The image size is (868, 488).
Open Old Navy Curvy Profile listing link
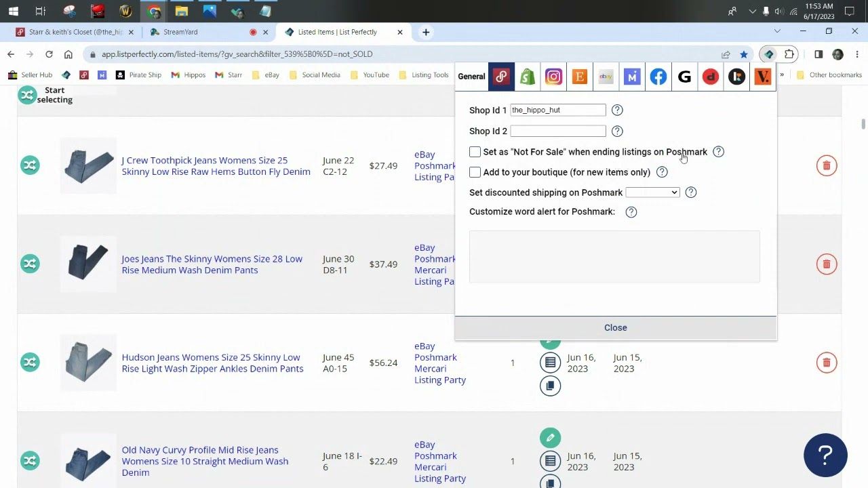coord(205,461)
